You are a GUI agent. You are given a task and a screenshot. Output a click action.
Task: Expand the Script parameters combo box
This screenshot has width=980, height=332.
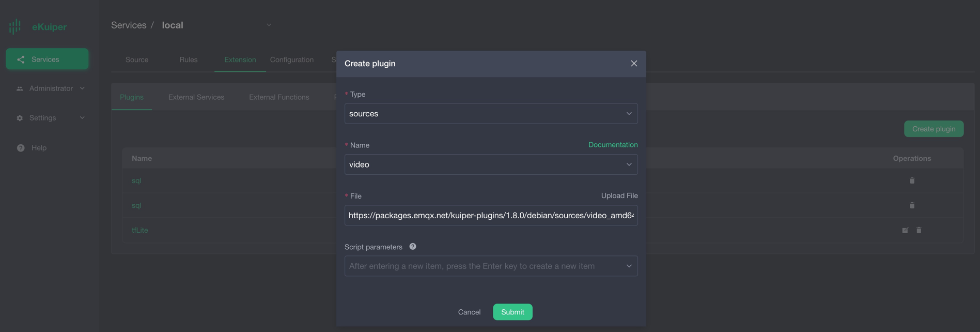tap(491, 266)
